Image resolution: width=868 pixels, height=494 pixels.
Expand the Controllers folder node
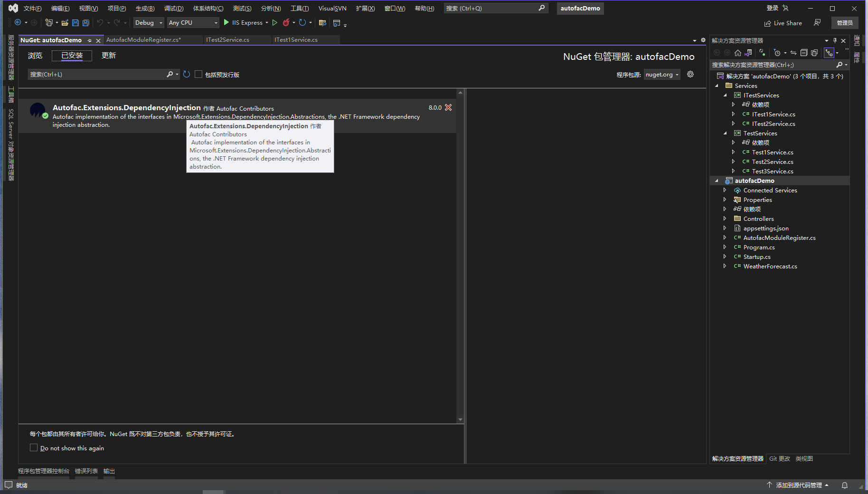tap(725, 218)
